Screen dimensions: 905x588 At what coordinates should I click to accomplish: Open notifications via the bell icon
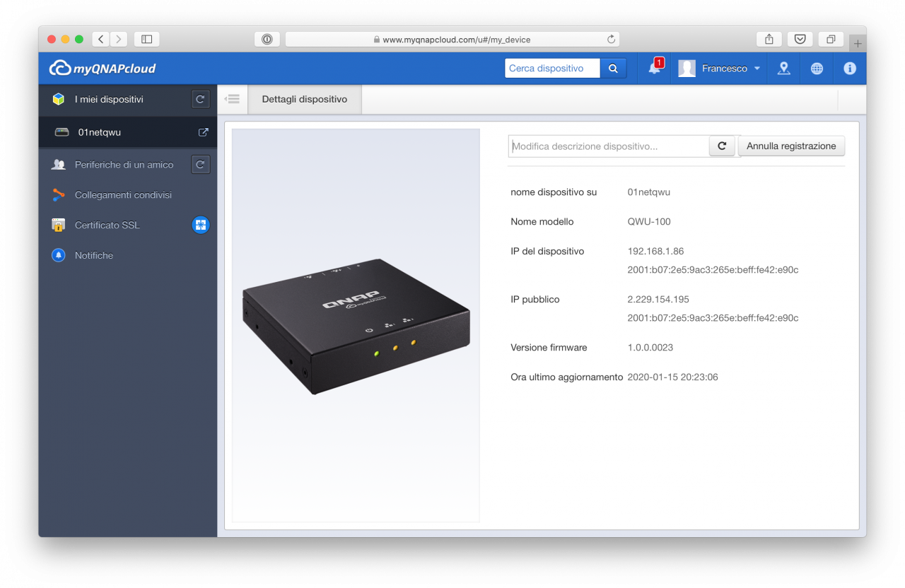click(x=654, y=69)
